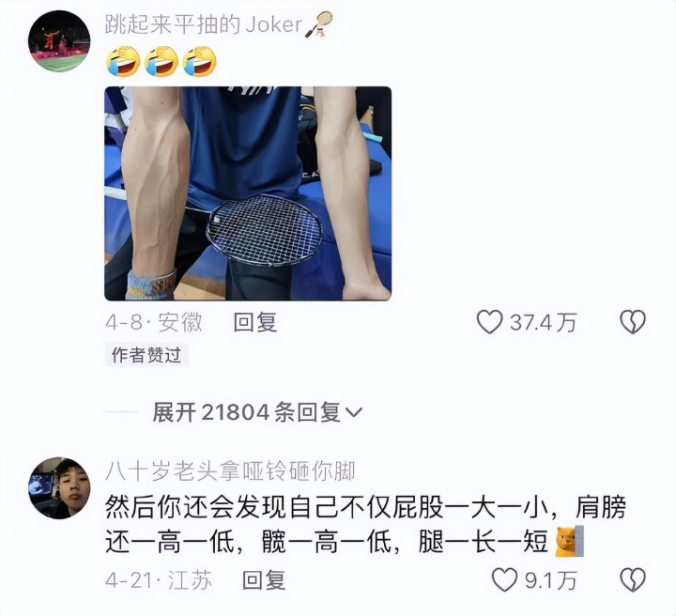This screenshot has height=616, width=676.
Task: Open avatar of 八十岁老头拿哑铃砸你脚
Action: click(59, 487)
